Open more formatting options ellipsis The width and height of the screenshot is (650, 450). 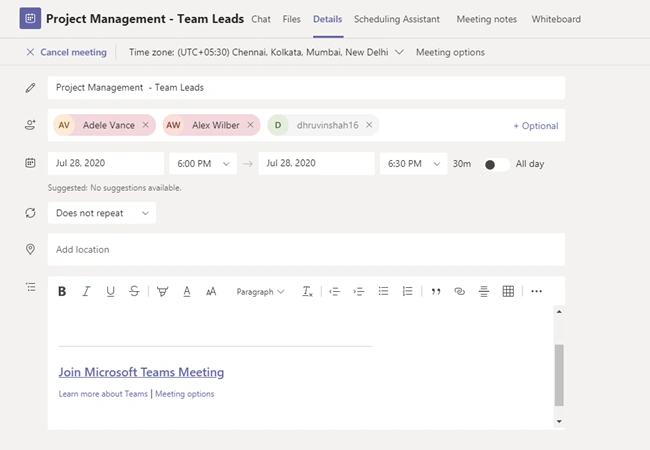[x=536, y=291]
